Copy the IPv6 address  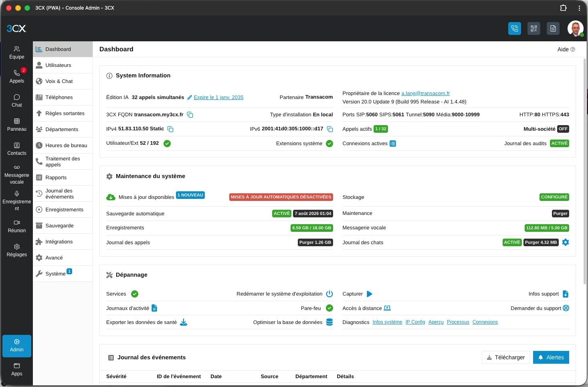(330, 129)
